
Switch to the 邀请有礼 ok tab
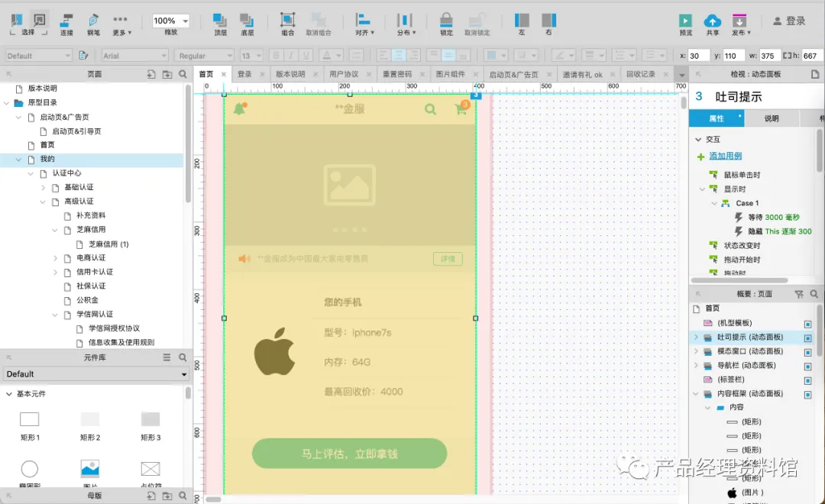coord(582,74)
